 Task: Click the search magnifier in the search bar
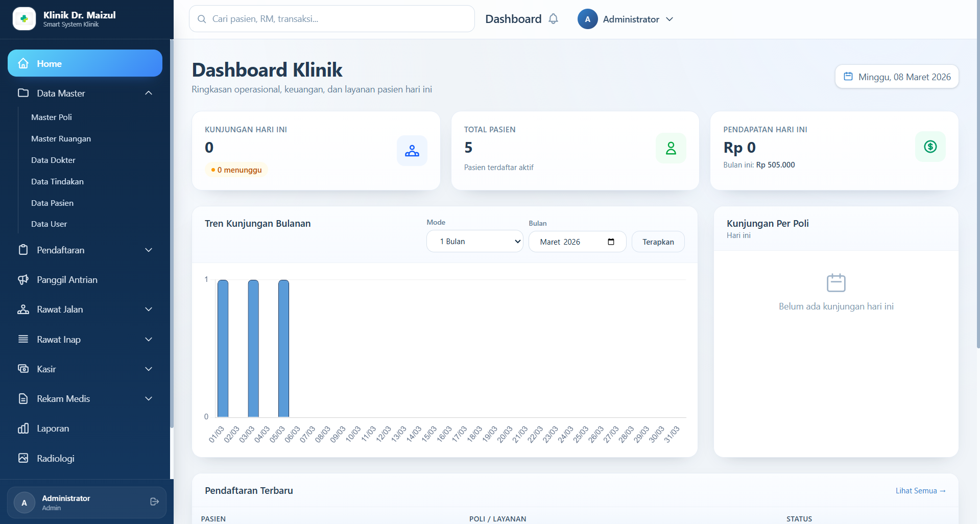pos(201,18)
